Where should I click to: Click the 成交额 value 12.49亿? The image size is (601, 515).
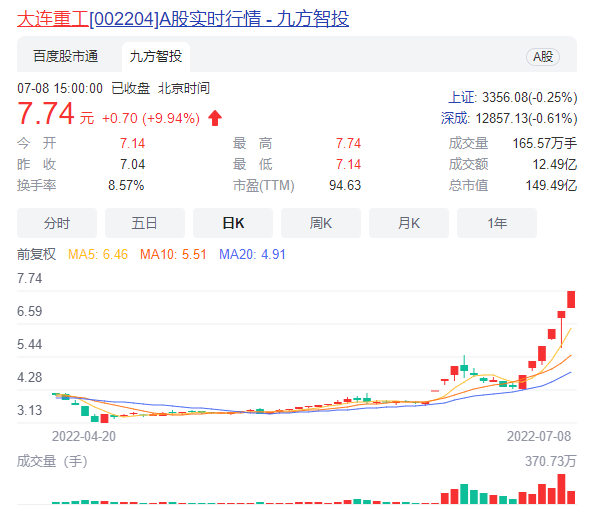point(555,164)
